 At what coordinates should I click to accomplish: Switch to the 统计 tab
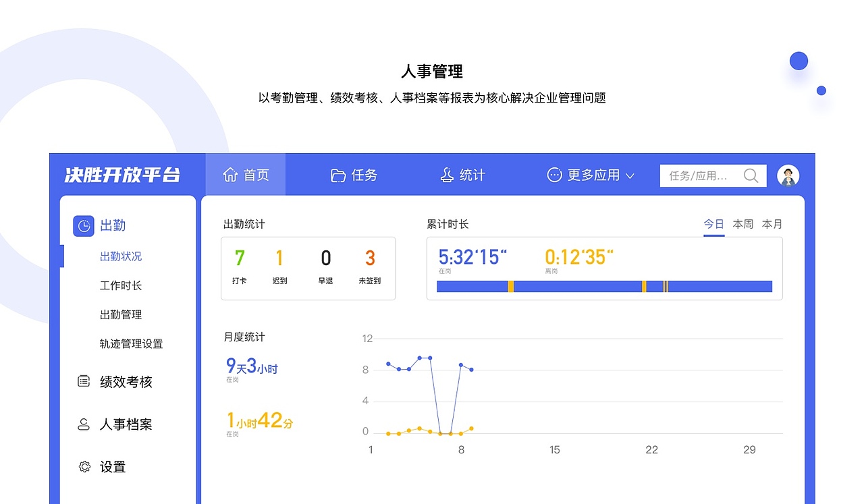[x=463, y=175]
